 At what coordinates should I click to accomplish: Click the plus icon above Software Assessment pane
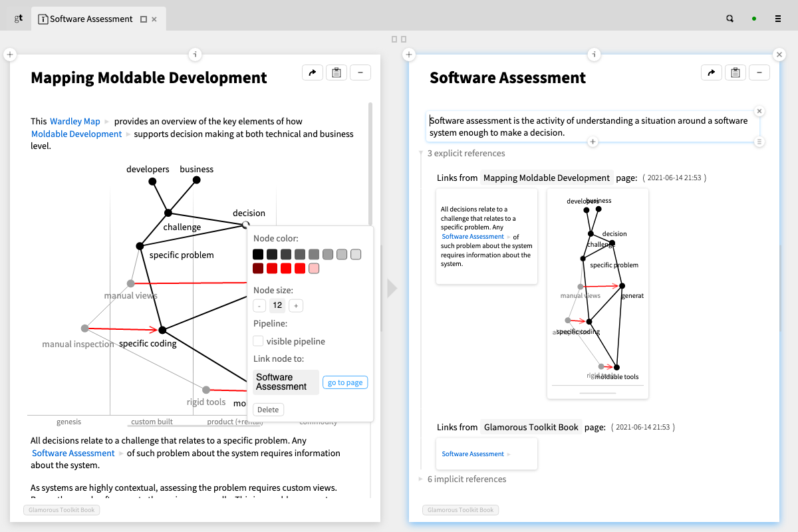point(409,55)
